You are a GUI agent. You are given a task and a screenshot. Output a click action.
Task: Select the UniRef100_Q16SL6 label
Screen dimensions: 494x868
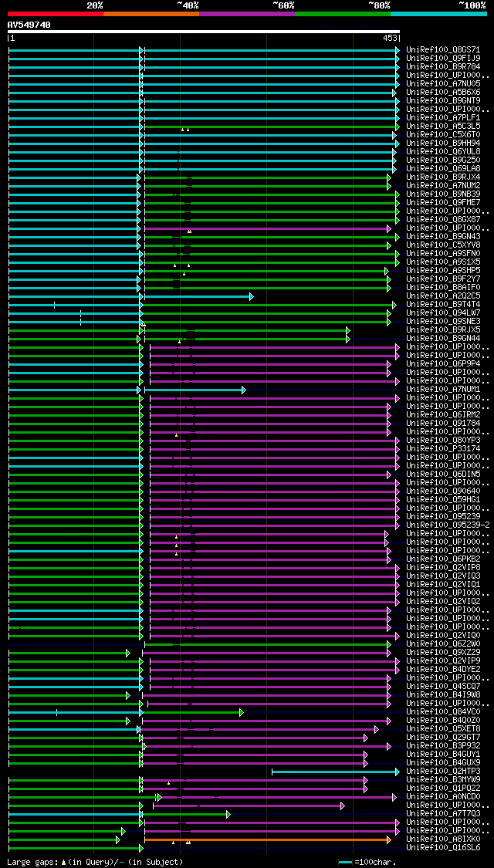[x=443, y=847]
